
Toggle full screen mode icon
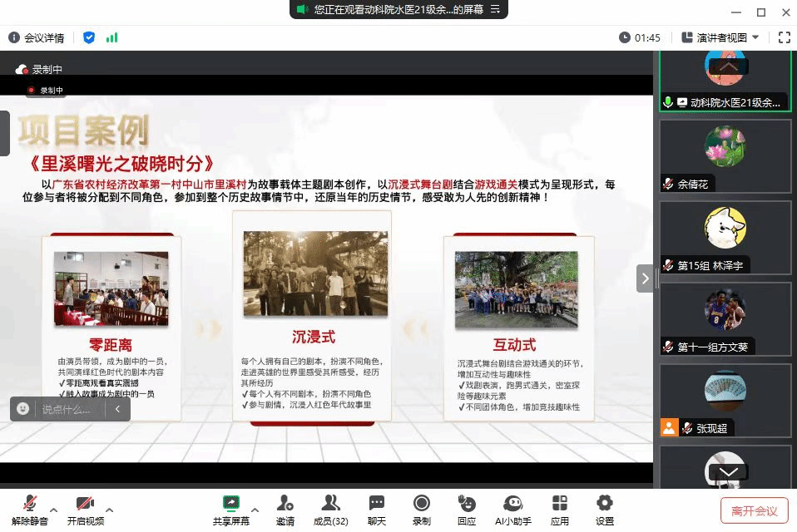pyautogui.click(x=784, y=37)
